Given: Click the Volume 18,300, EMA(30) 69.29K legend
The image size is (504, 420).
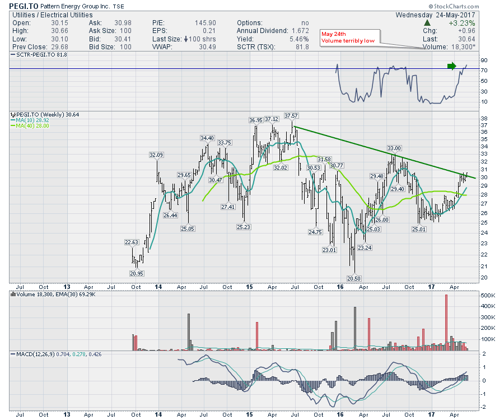Looking at the screenshot, I should 56,294.
